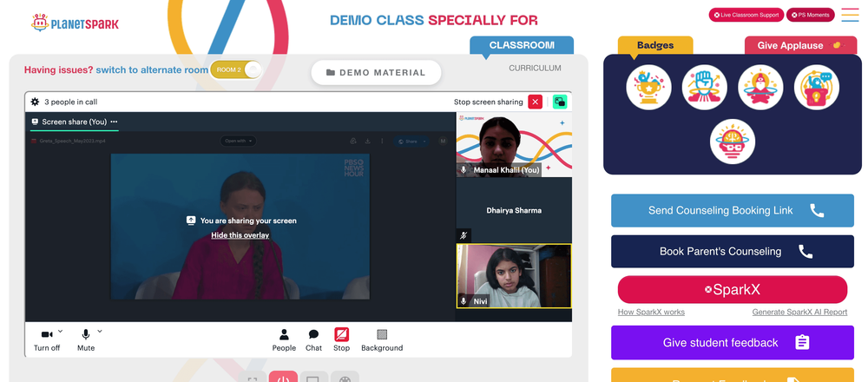
Task: Click Book Parent's Counseling button
Action: 733,252
